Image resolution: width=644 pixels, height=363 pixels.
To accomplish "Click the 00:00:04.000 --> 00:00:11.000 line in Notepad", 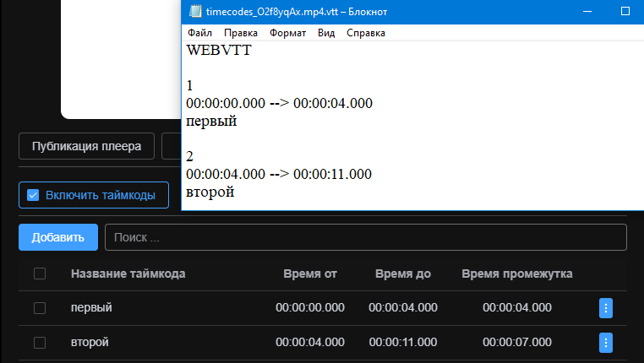I will tap(279, 174).
